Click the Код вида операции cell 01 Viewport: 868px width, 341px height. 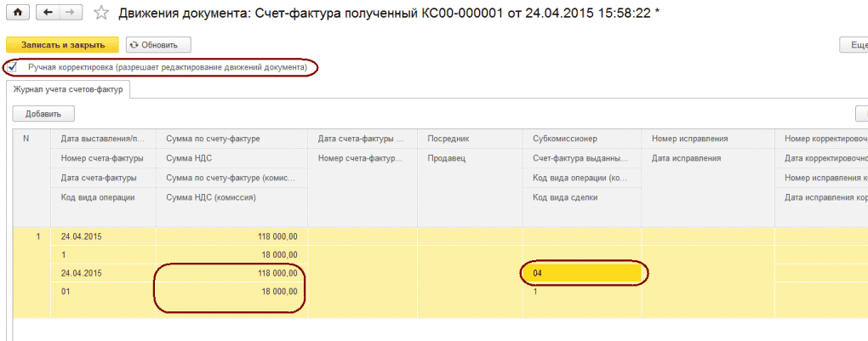[67, 291]
